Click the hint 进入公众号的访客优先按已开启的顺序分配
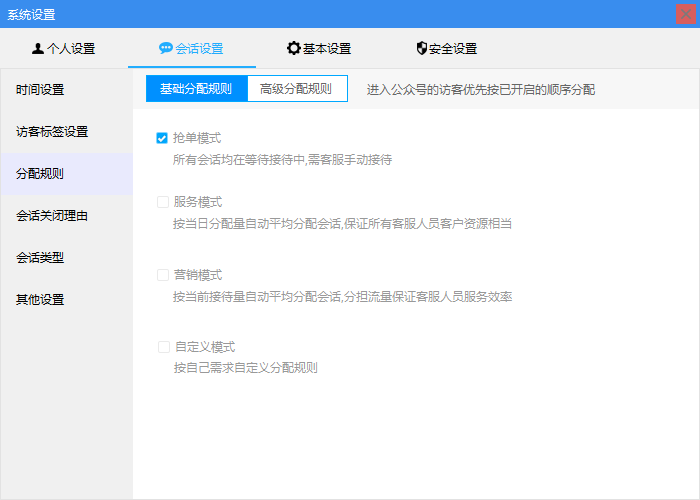 [x=481, y=90]
